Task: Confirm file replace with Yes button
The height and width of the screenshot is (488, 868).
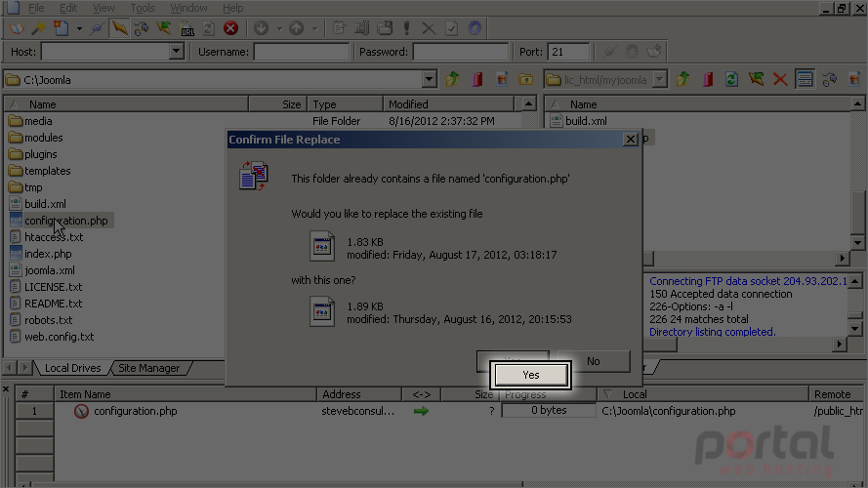Action: point(531,375)
